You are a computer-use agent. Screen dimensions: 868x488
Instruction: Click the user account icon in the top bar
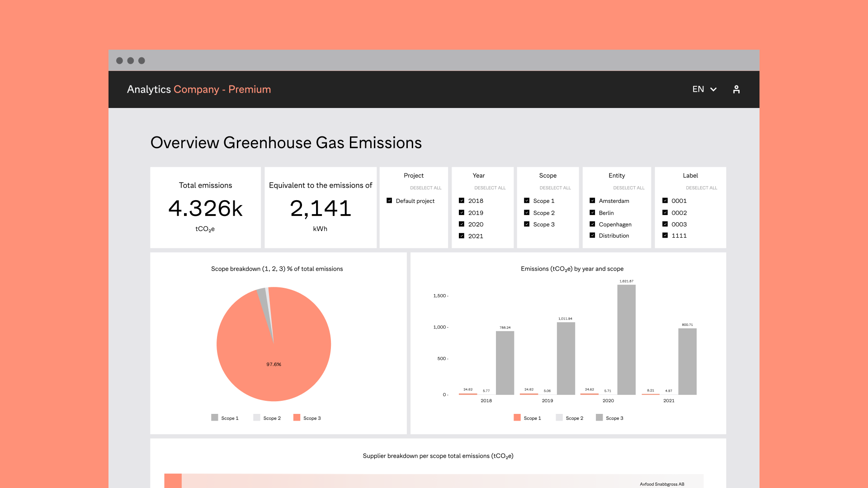pyautogui.click(x=736, y=89)
